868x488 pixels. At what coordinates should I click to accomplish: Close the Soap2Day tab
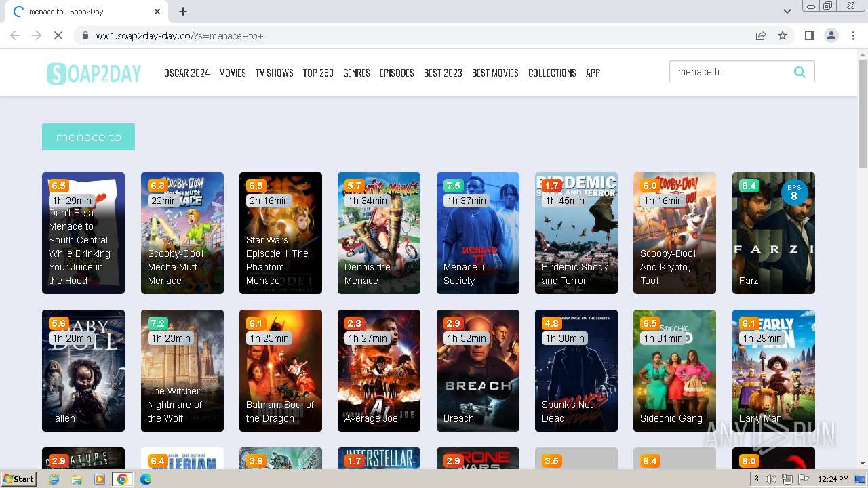[x=157, y=12]
